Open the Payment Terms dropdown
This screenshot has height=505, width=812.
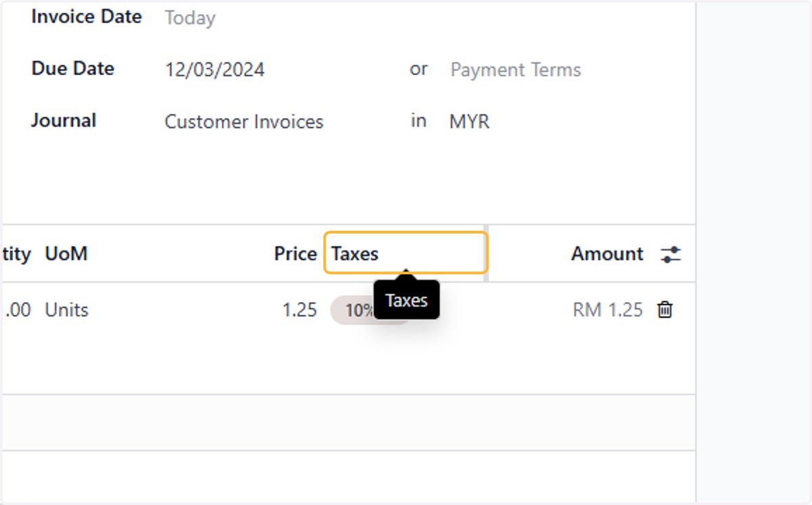(516, 70)
